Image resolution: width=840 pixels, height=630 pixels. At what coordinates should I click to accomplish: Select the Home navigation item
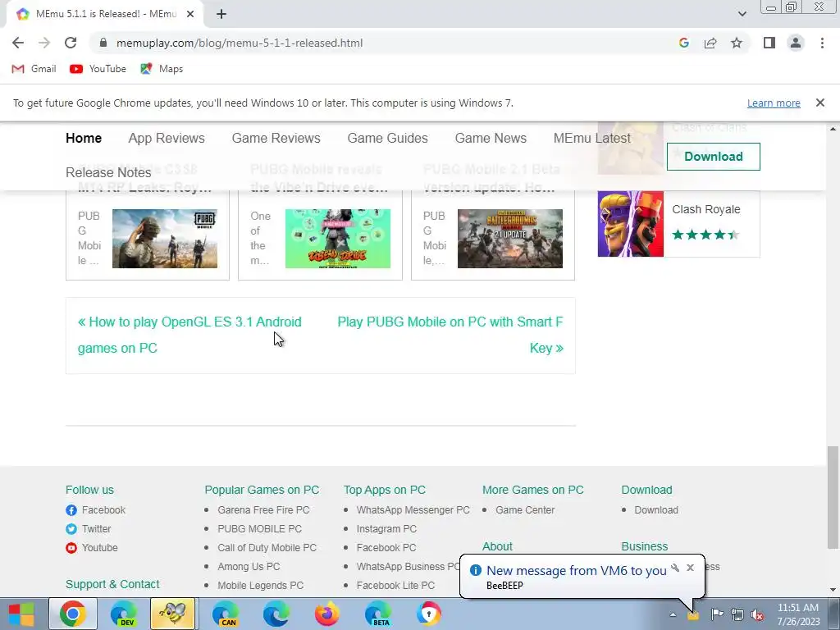click(x=84, y=138)
